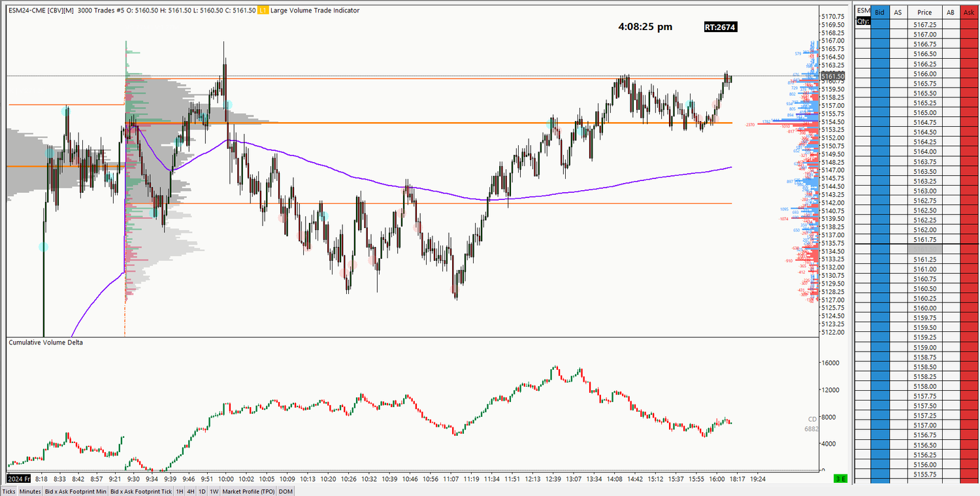Image resolution: width=980 pixels, height=496 pixels.
Task: Toggle the red Ask column header
Action: [968, 12]
